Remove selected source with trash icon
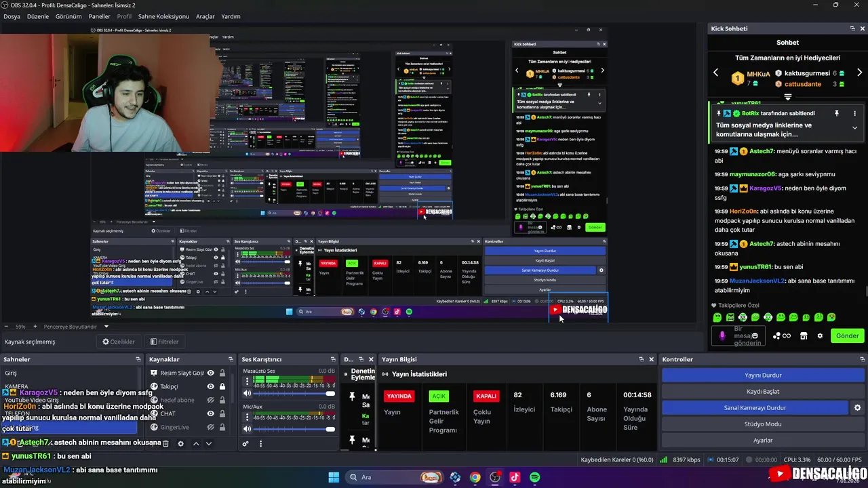The image size is (868, 488). [x=165, y=443]
